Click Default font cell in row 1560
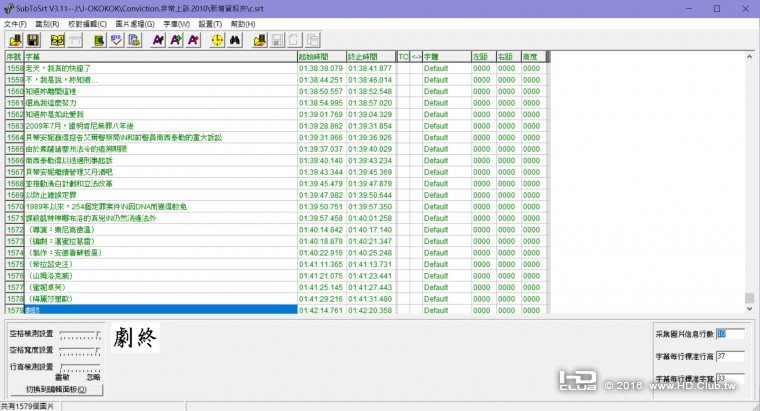 click(x=447, y=92)
